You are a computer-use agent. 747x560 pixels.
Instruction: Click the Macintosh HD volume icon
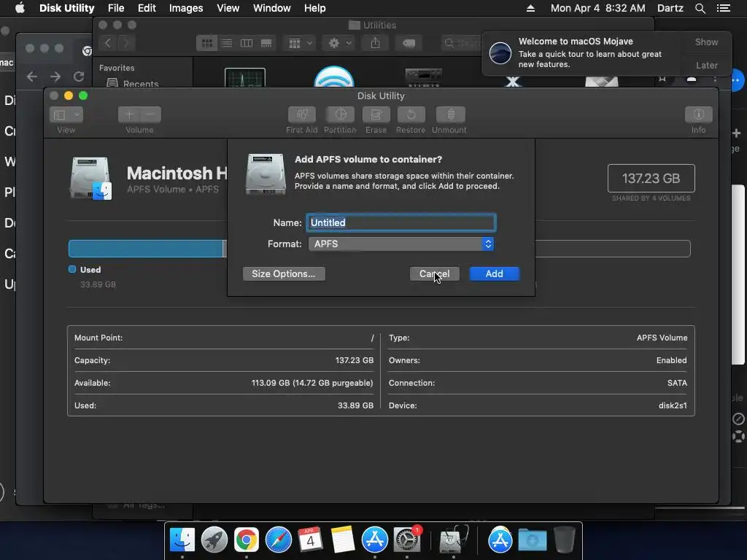point(91,179)
